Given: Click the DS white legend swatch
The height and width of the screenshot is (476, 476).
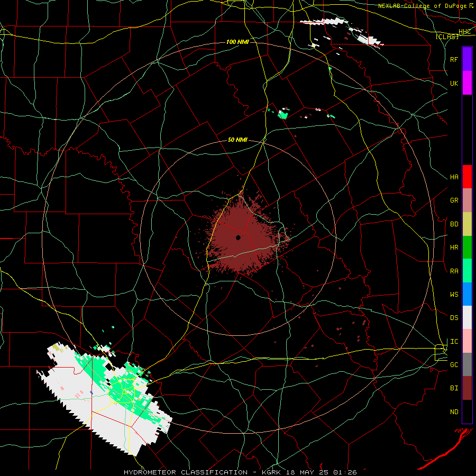Looking at the screenshot, I should (467, 317).
